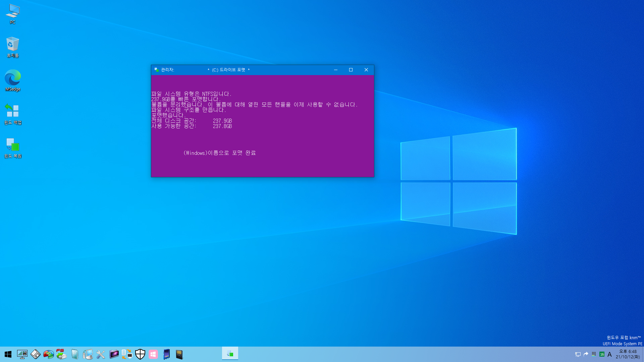Click the '사용 가능한 공간' value 237.8GB
The height and width of the screenshot is (362, 644).
tap(222, 126)
